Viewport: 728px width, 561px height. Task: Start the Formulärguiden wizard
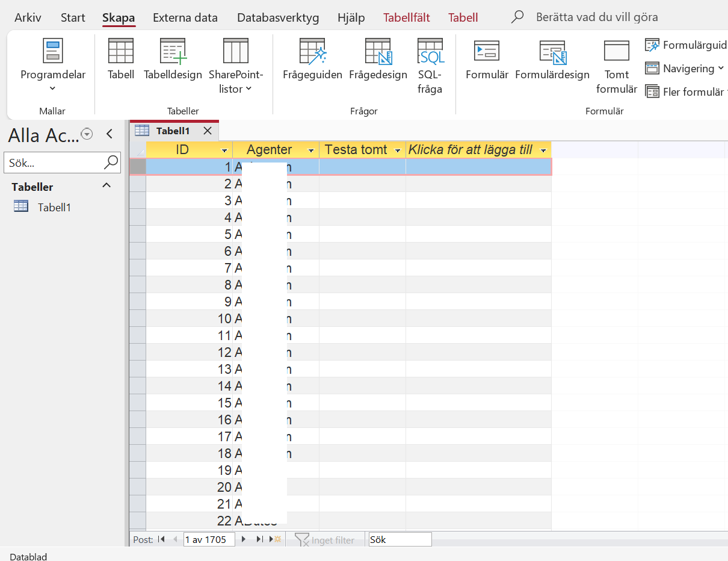686,45
